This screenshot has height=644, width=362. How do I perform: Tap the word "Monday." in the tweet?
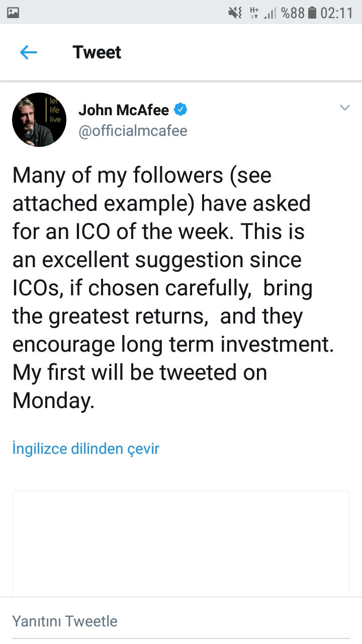53,400
